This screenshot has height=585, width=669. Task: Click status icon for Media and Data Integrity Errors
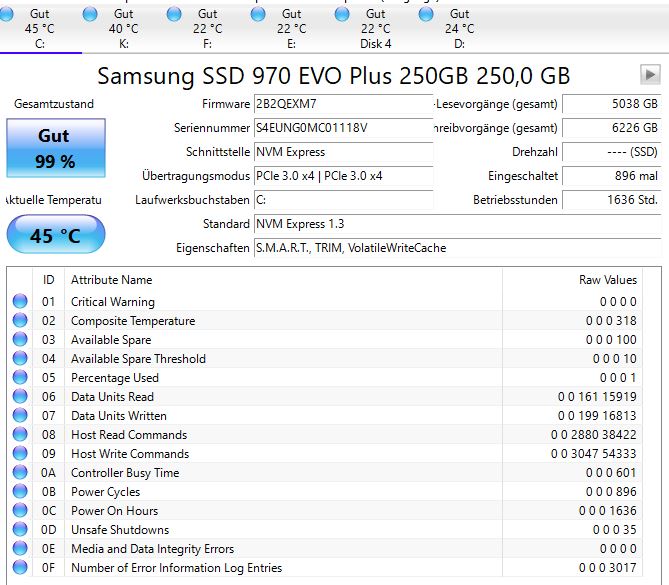(x=20, y=548)
